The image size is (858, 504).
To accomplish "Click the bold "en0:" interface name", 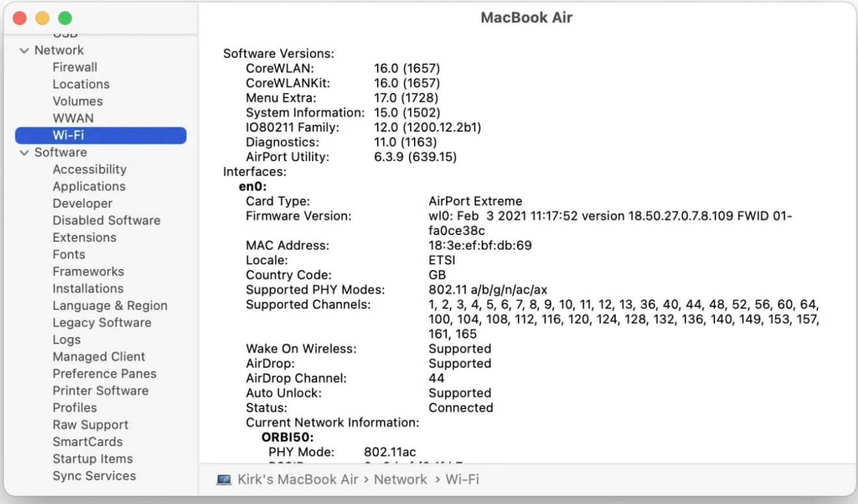I will 253,186.
